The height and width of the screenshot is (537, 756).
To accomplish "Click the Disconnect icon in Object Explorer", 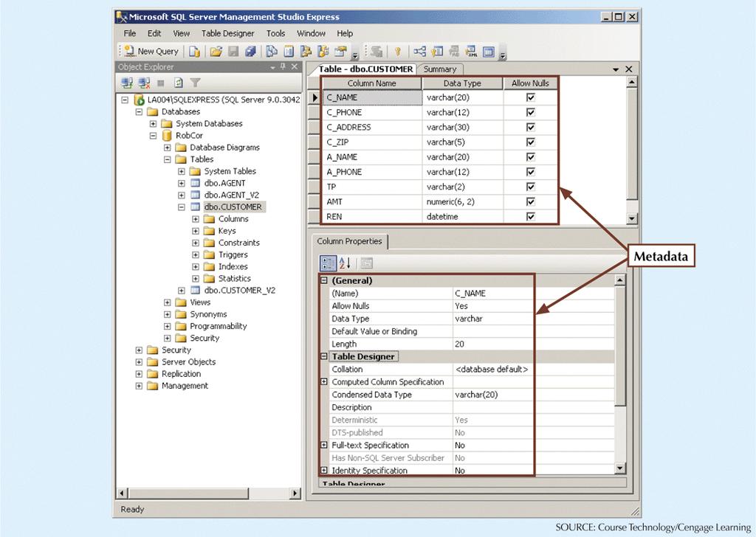I will (x=144, y=83).
